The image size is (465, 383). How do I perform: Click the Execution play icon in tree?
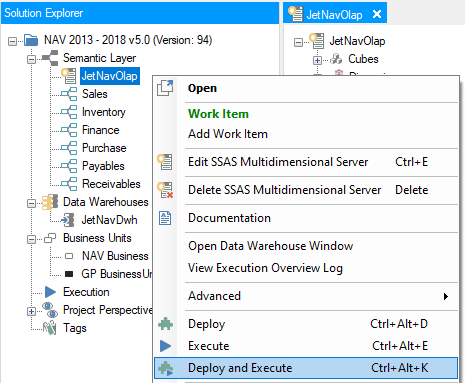click(50, 292)
